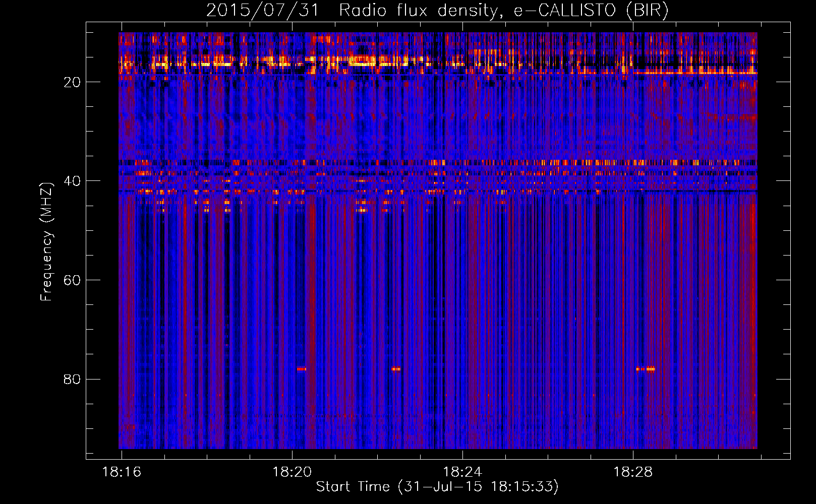This screenshot has width=816, height=504.
Task: Click the 18:24 time tick label
Action: (462, 472)
